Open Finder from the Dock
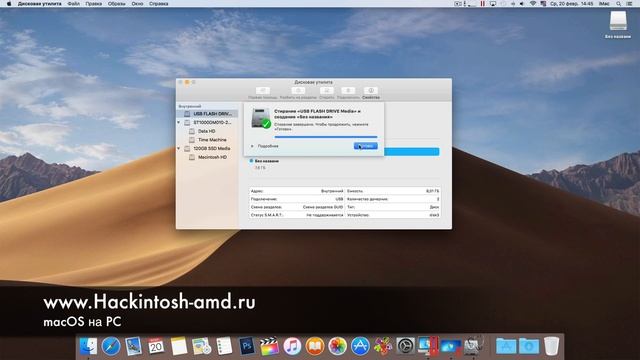Viewport: 640px width, 360px height. point(88,346)
